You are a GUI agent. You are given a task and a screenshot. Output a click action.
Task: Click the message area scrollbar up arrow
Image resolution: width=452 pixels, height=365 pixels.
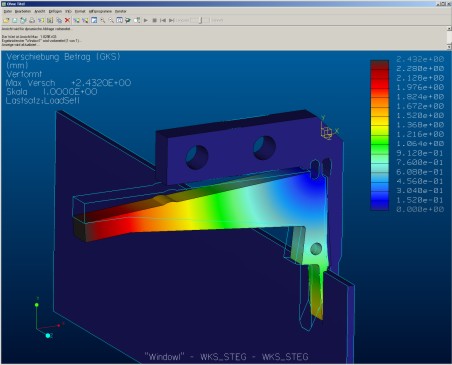[x=449, y=29]
